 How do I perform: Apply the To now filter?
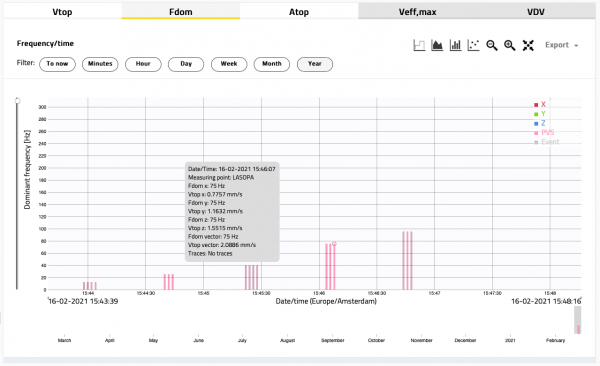point(57,64)
